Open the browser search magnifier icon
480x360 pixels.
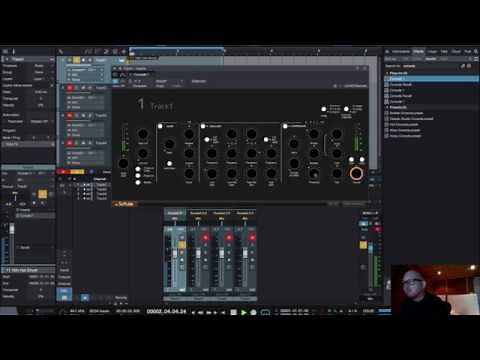[x=476, y=51]
